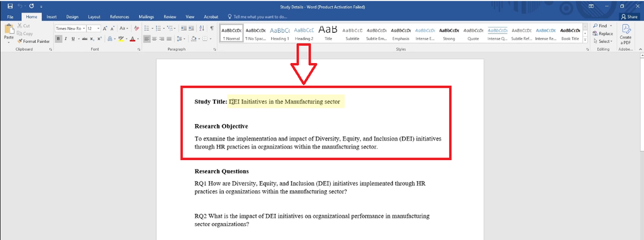Open the Select dropdown in Editing group

[x=602, y=41]
